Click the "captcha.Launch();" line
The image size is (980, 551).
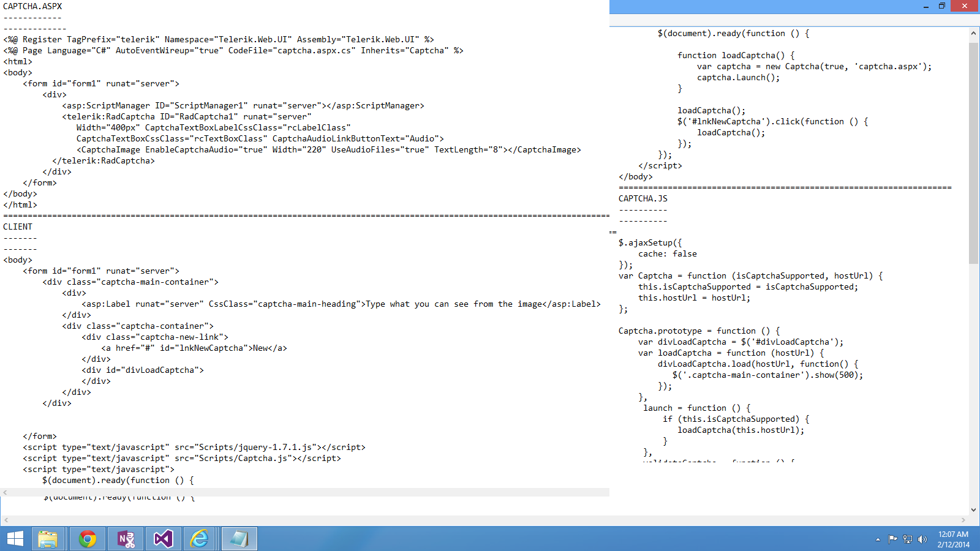point(739,77)
